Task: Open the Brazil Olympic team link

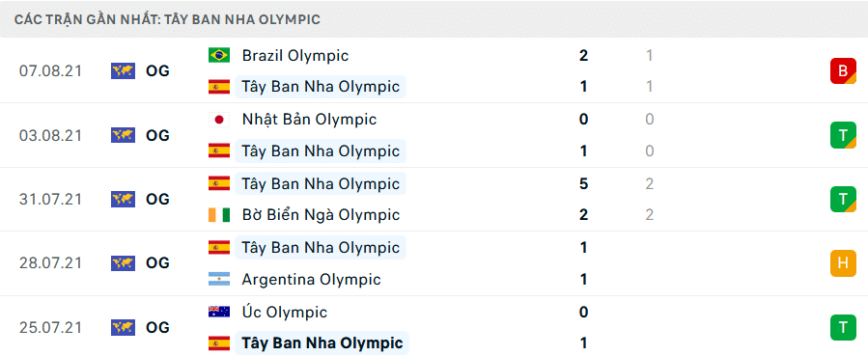Action: [x=295, y=55]
